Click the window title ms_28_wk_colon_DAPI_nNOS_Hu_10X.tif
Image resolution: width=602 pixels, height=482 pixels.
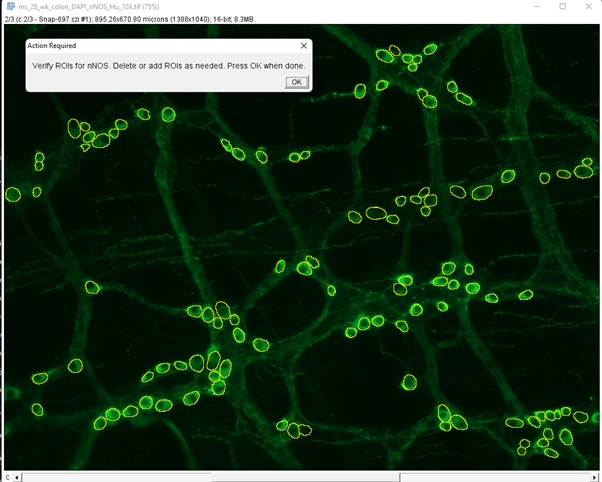pyautogui.click(x=82, y=6)
